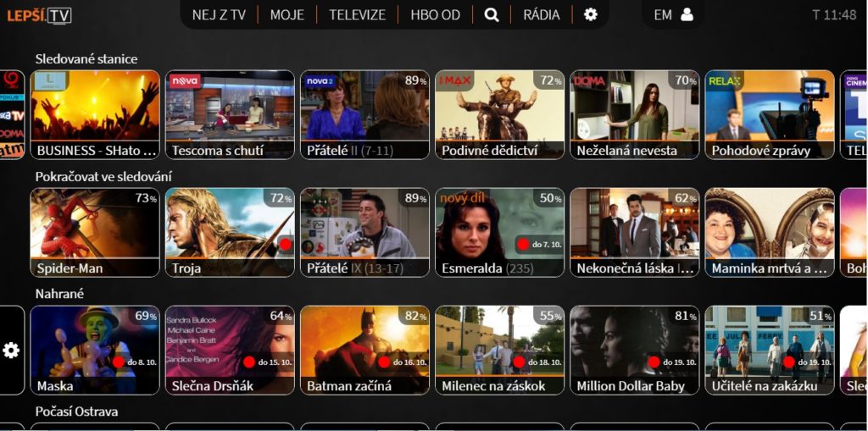Click the Lepší.TV logo
The image size is (868, 431).
pos(39,14)
